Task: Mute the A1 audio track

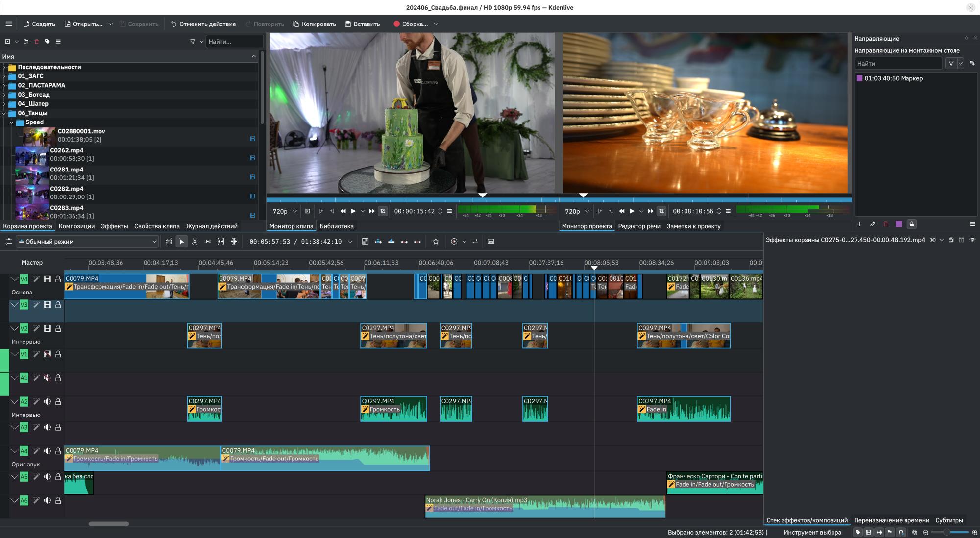Action: [48, 378]
